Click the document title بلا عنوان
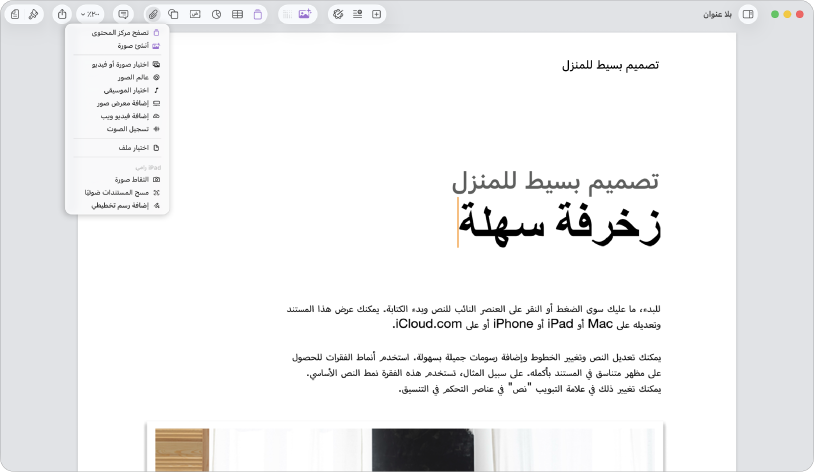This screenshot has width=814, height=473. coord(717,15)
